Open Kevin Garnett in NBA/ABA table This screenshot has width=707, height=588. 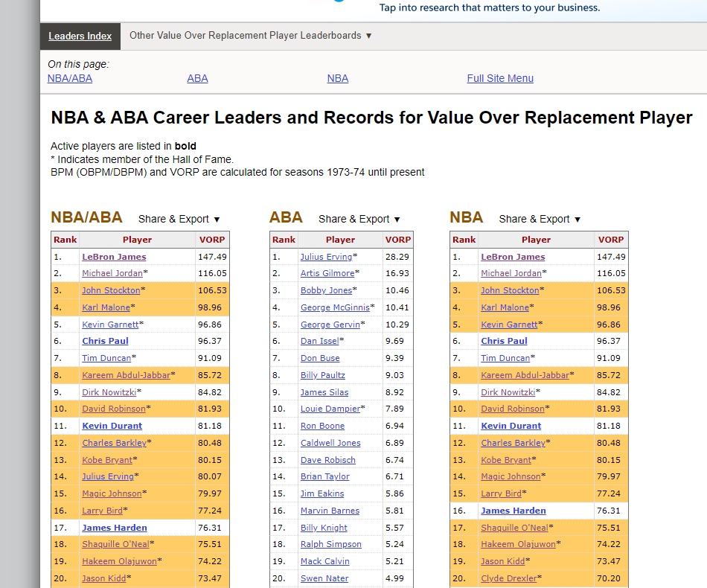point(110,325)
